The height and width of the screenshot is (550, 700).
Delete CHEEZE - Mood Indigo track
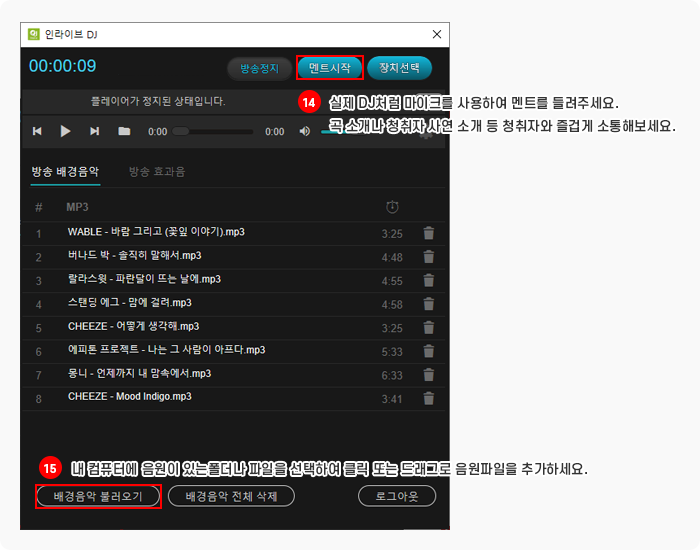click(429, 398)
